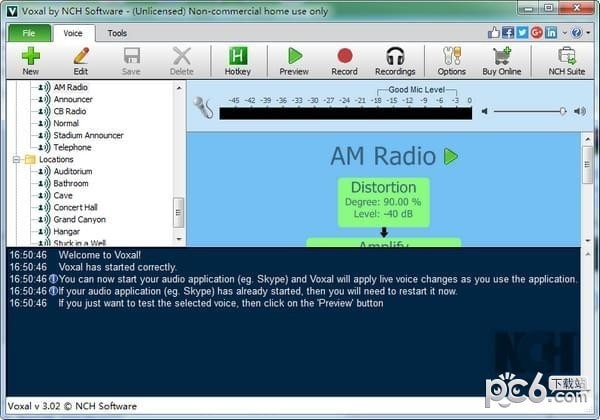Click the low-volume speaker icon
Viewport: 600px width, 420px height.
(x=485, y=111)
